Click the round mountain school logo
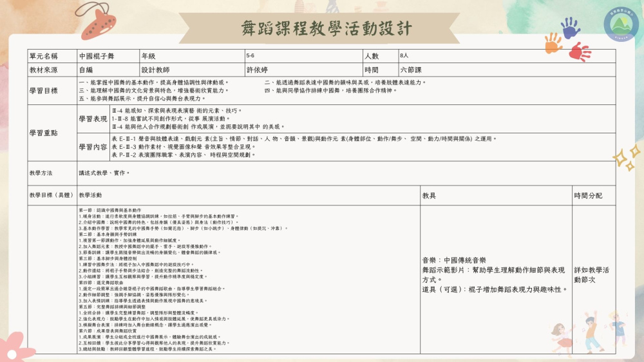Viewport: 644px width, 362px height. tap(621, 24)
